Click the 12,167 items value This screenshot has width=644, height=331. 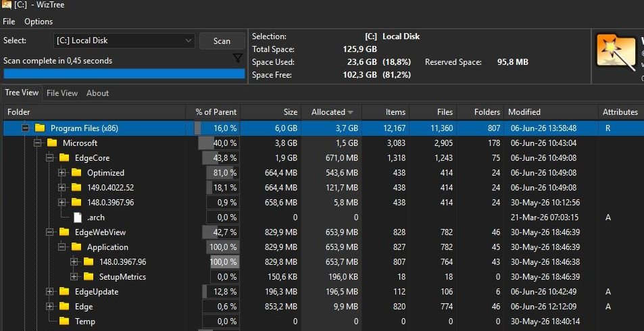(394, 128)
